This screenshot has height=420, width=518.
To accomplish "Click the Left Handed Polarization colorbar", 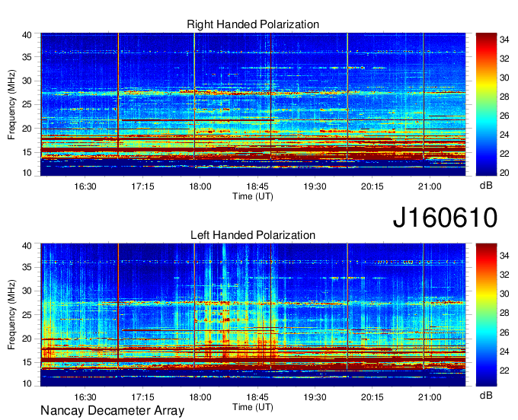I will pos(486,315).
